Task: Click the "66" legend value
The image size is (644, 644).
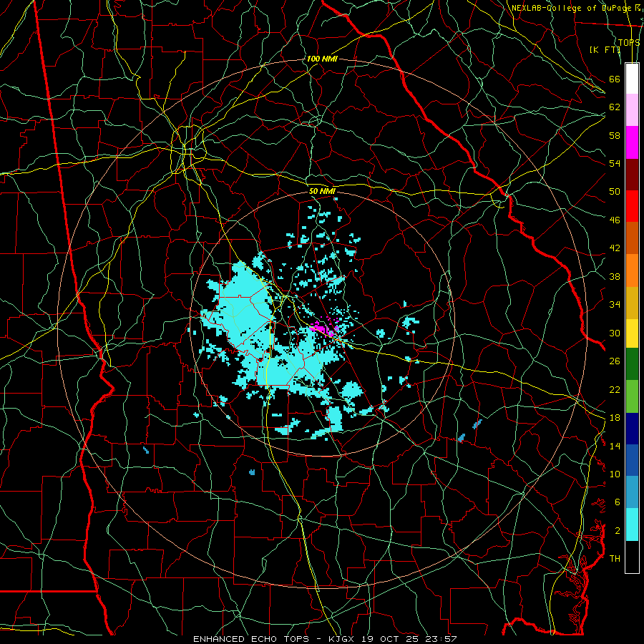Action: (615, 79)
